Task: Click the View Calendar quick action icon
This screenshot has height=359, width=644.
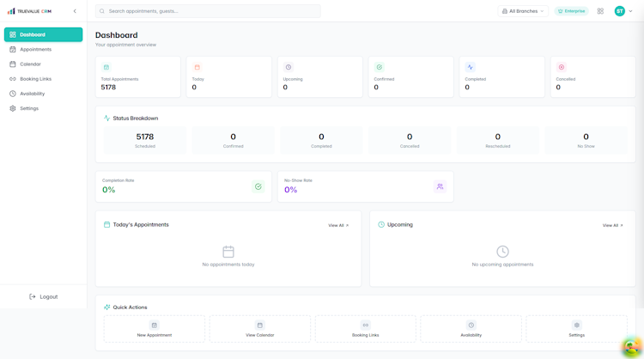Action: tap(260, 326)
